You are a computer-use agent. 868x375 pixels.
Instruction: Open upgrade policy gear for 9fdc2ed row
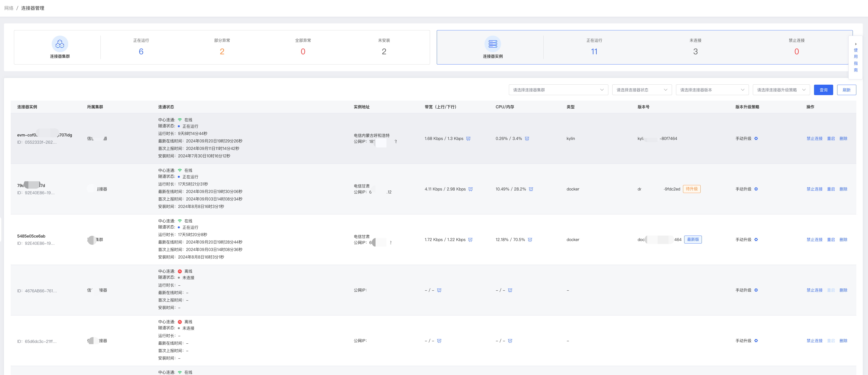pos(756,189)
